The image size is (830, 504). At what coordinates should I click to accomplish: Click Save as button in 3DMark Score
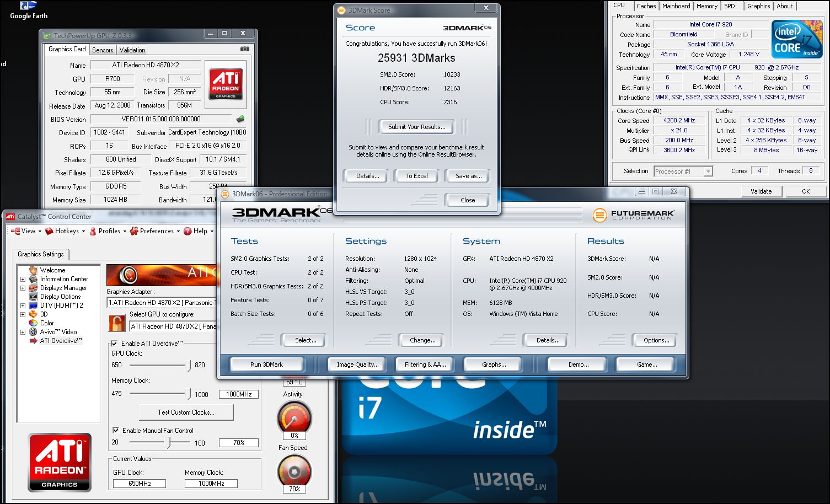click(468, 176)
